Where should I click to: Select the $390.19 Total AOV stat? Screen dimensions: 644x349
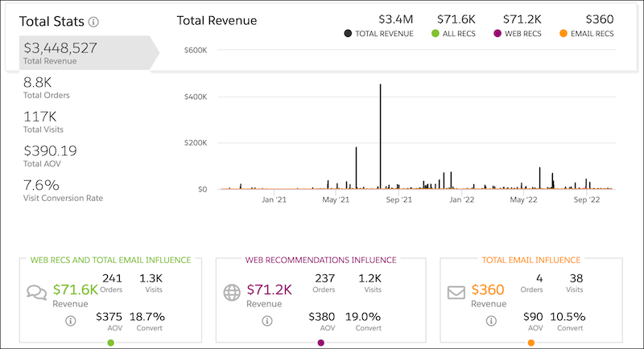click(x=50, y=156)
